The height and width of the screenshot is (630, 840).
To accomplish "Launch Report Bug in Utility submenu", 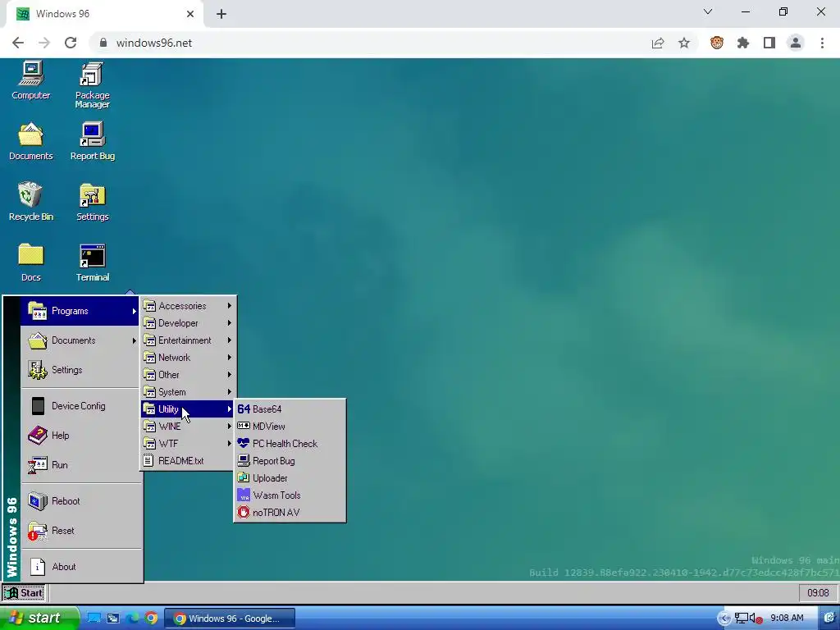I will [x=290, y=461].
